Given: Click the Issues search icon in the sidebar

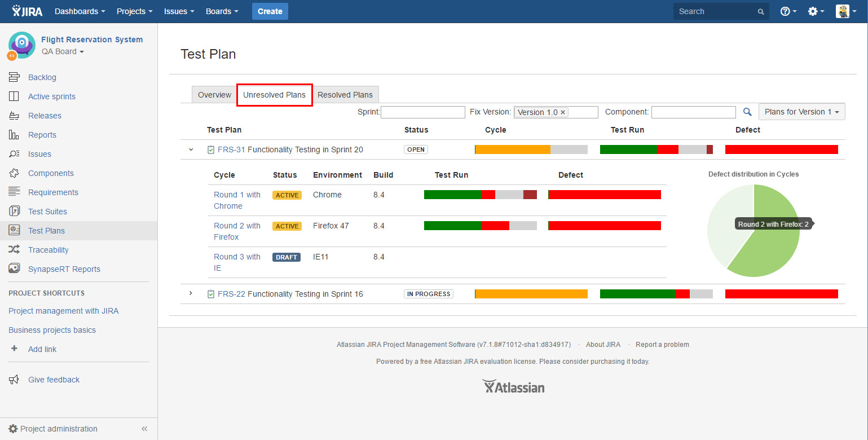Looking at the screenshot, I should [14, 154].
